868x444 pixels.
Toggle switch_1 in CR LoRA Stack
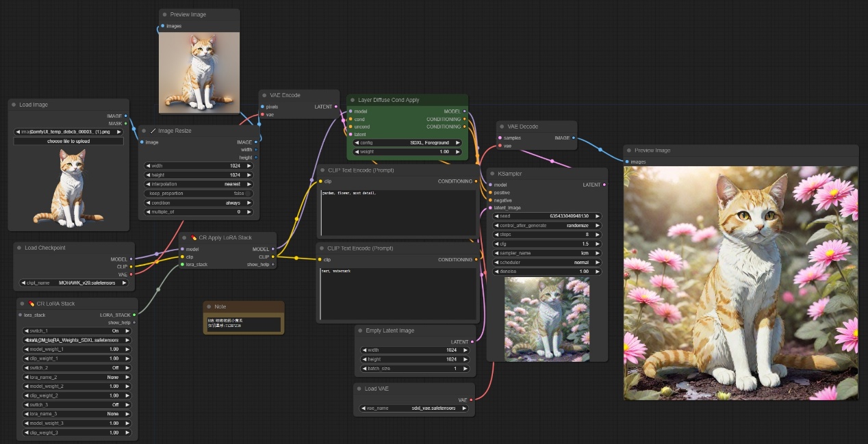79,330
